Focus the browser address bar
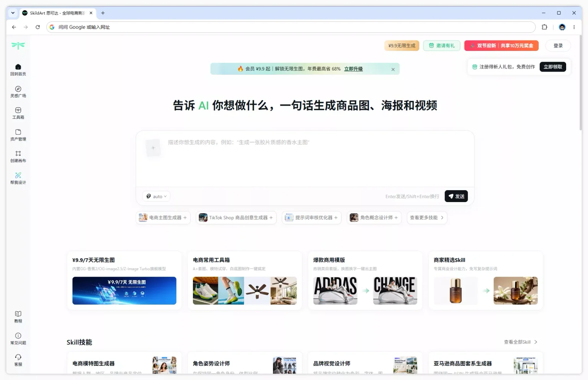 click(x=291, y=27)
